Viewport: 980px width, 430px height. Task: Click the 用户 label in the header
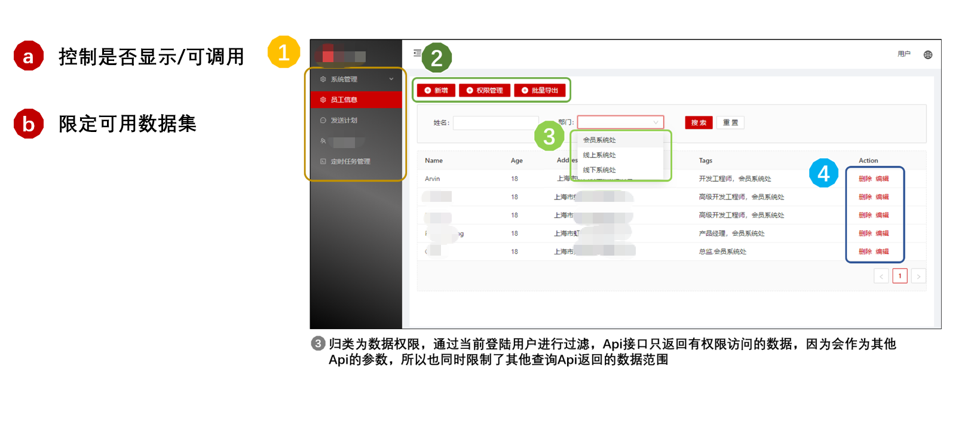904,54
